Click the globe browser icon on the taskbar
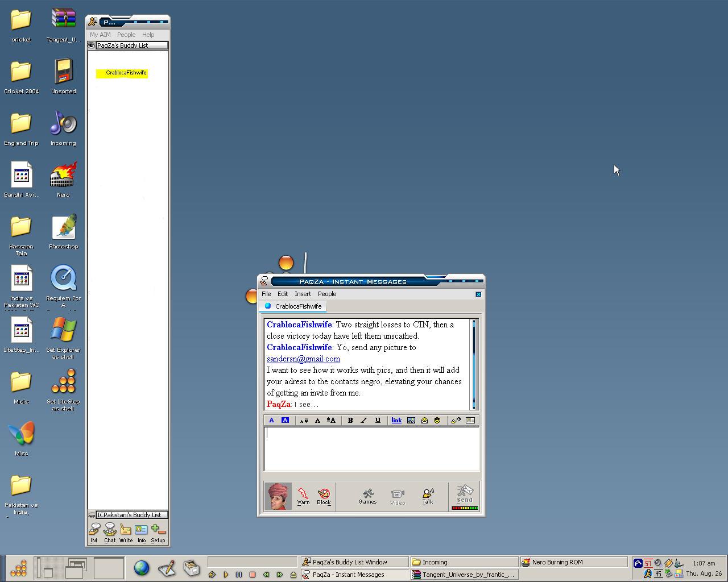 pyautogui.click(x=142, y=568)
